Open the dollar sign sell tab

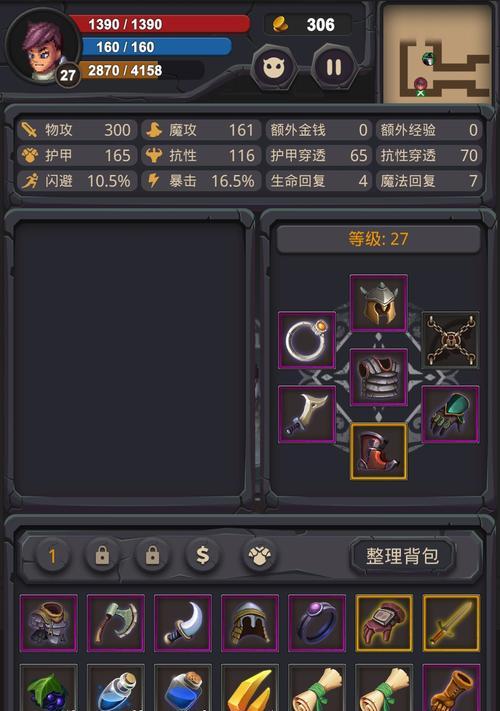pos(203,555)
